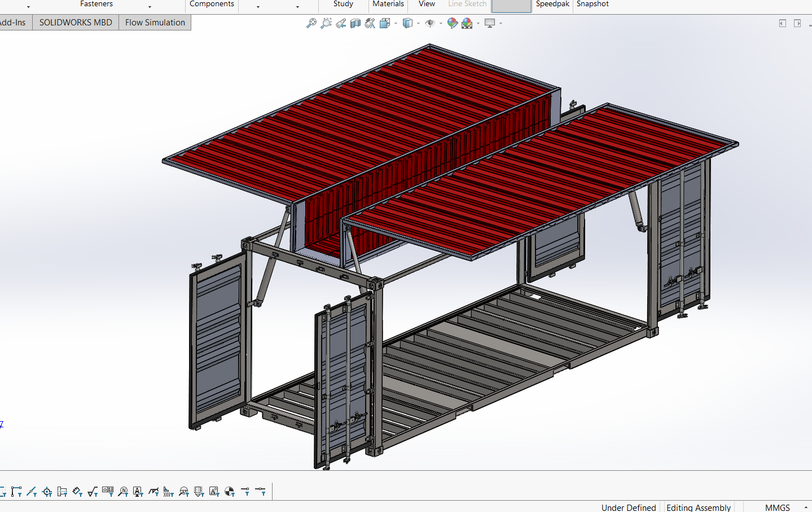The width and height of the screenshot is (812, 512).
Task: Toggle the Filter Dimensions selection filter
Action: (x=77, y=492)
